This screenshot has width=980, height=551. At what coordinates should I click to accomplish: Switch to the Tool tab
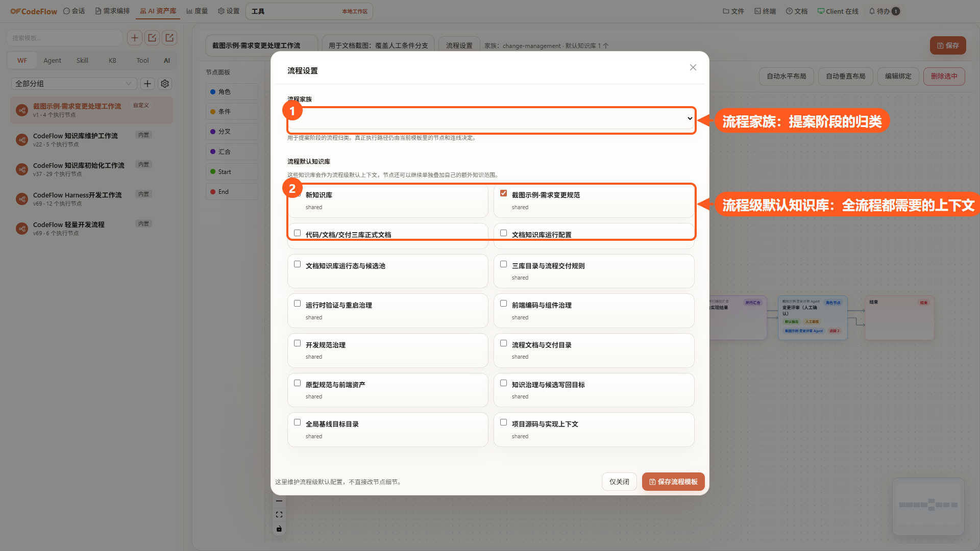click(142, 60)
